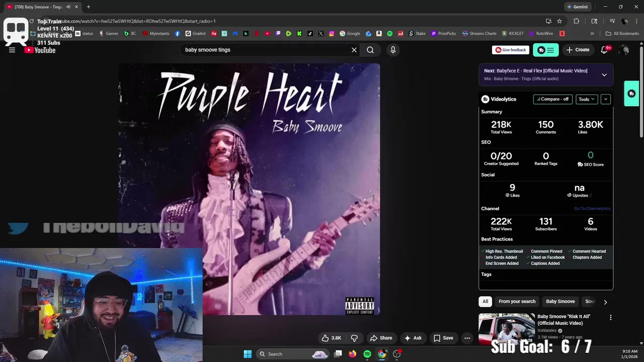Select the From your search chip
This screenshot has height=362, width=644.
click(517, 301)
